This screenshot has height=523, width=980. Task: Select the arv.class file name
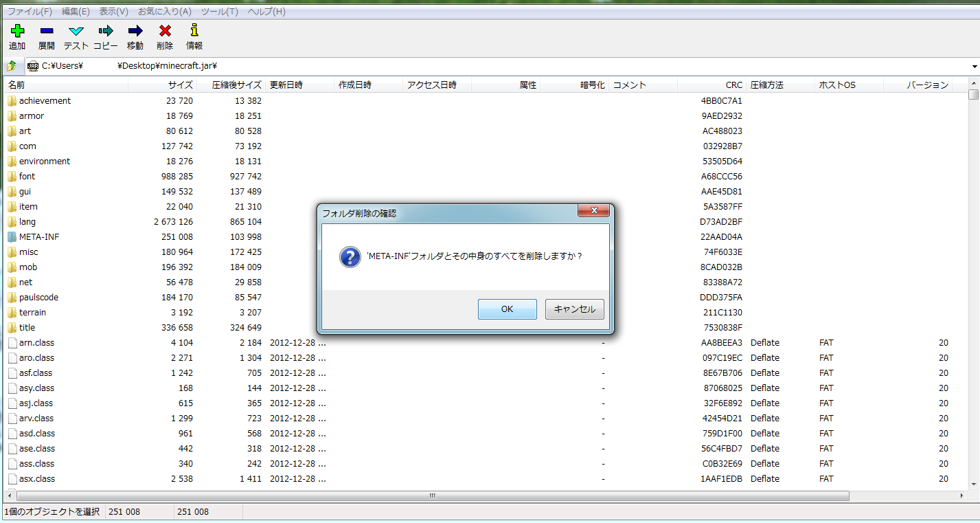pyautogui.click(x=36, y=418)
